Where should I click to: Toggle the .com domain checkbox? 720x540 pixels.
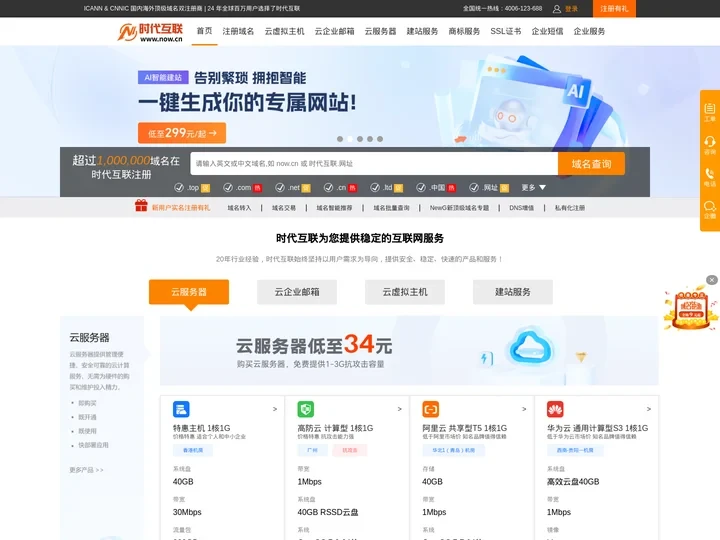[x=228, y=187]
